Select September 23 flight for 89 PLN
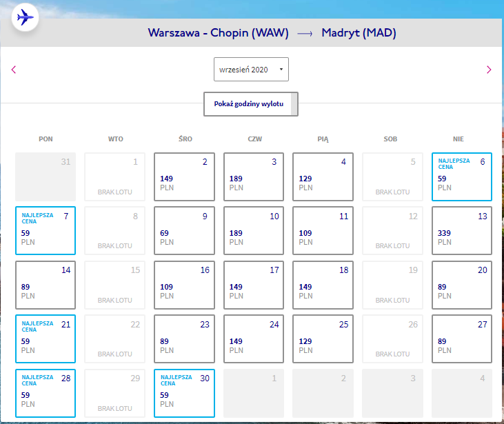504x424 pixels. [x=185, y=339]
